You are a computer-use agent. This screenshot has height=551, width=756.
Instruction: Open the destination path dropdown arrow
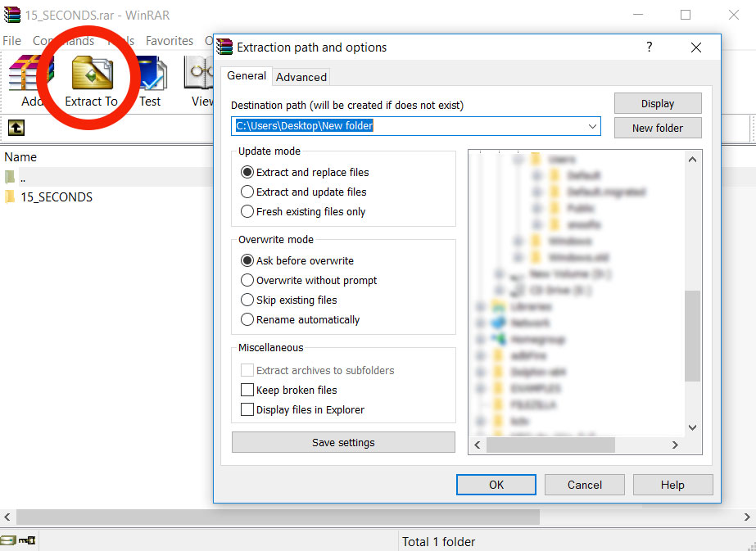click(x=592, y=126)
